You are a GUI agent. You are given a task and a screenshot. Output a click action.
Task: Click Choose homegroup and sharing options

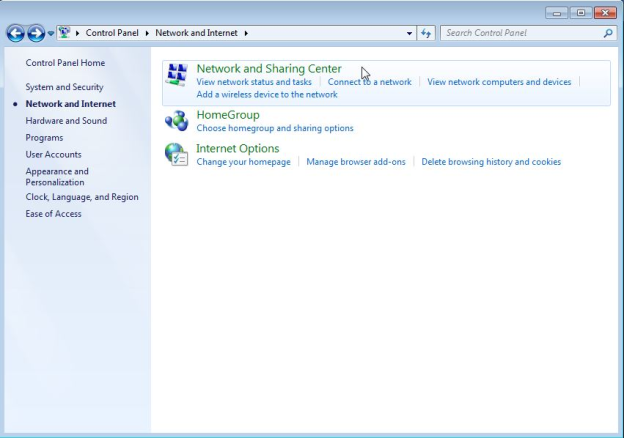point(275,128)
